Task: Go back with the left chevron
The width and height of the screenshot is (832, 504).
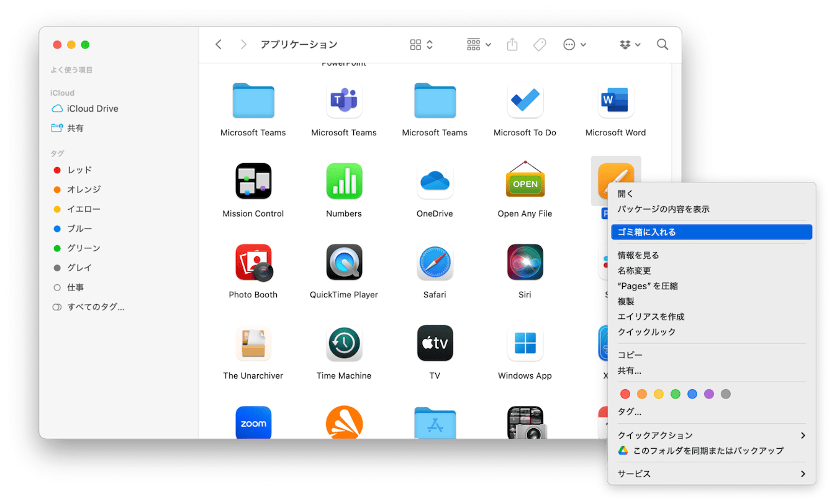Action: click(x=219, y=45)
